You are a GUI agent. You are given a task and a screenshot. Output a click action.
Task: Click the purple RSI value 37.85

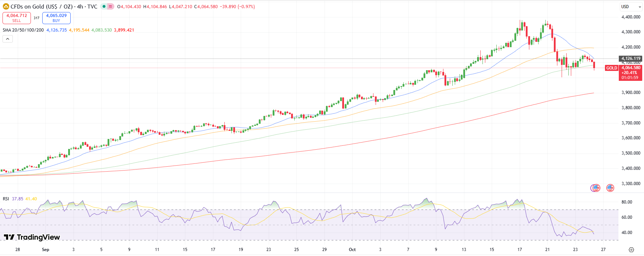coord(17,199)
